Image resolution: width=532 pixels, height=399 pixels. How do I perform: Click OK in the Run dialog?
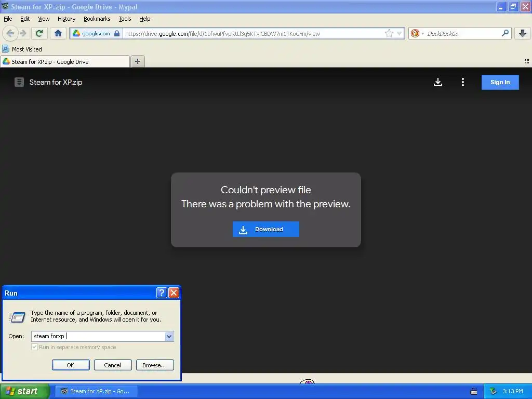click(x=71, y=365)
